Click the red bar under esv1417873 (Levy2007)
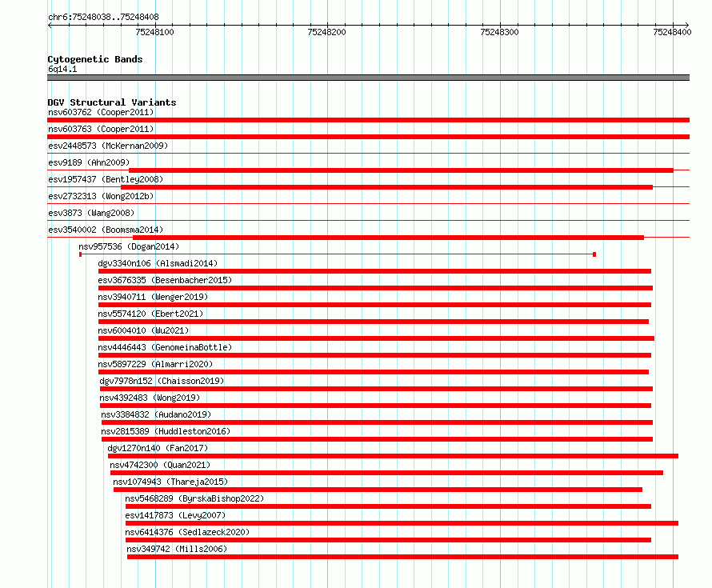Viewport: 712px width, 588px height. coord(402,523)
